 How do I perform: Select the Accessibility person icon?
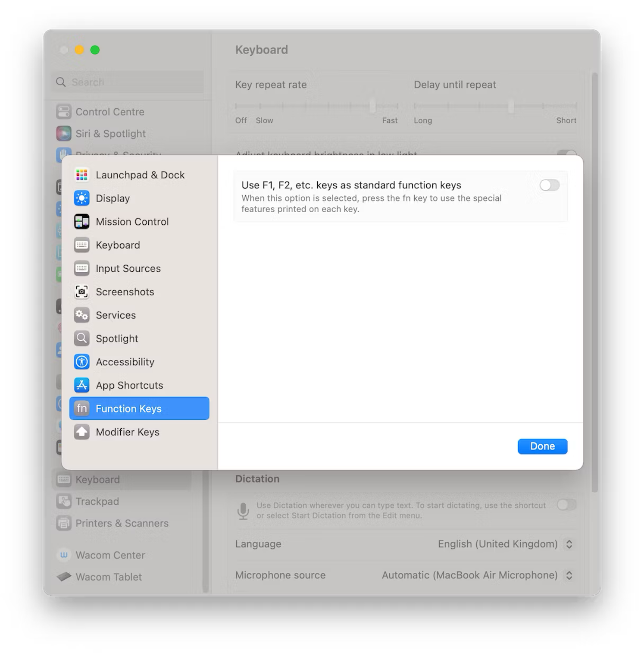pyautogui.click(x=82, y=361)
